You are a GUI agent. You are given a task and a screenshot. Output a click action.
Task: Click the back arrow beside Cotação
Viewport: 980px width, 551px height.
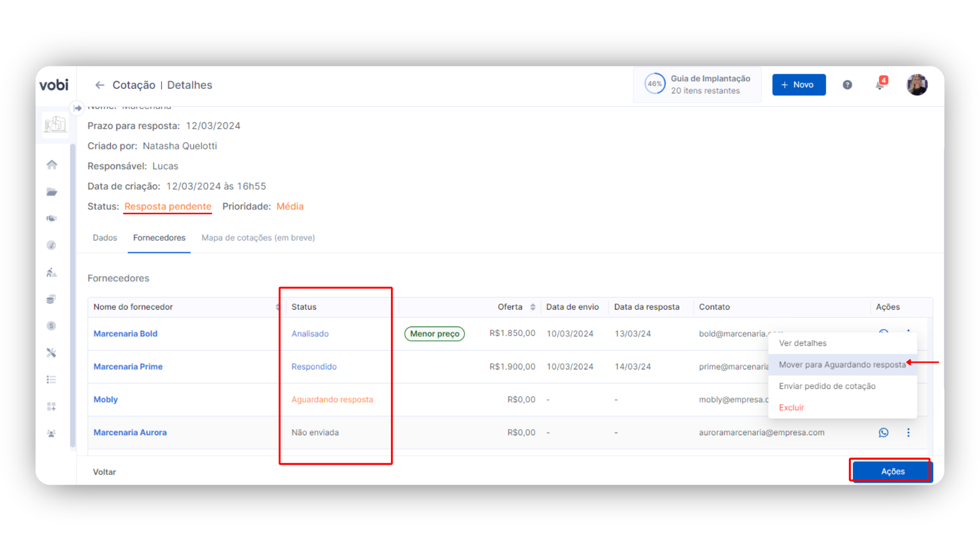[x=100, y=85]
